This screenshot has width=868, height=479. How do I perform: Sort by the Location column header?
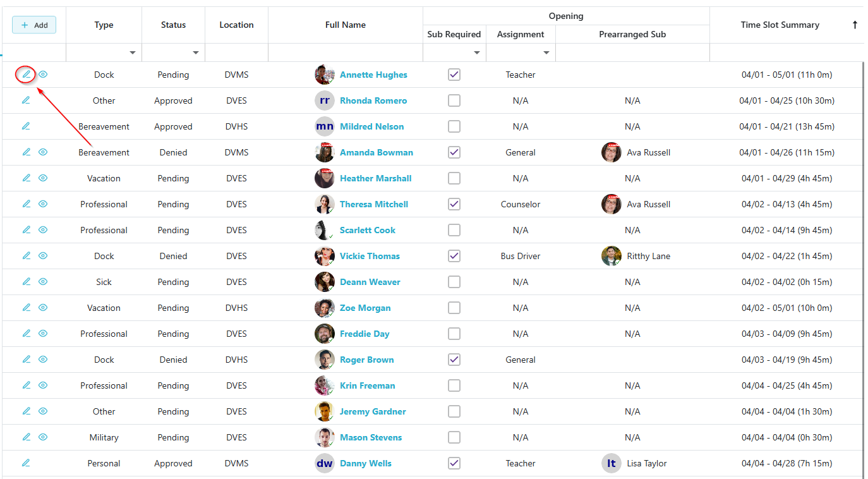point(236,25)
